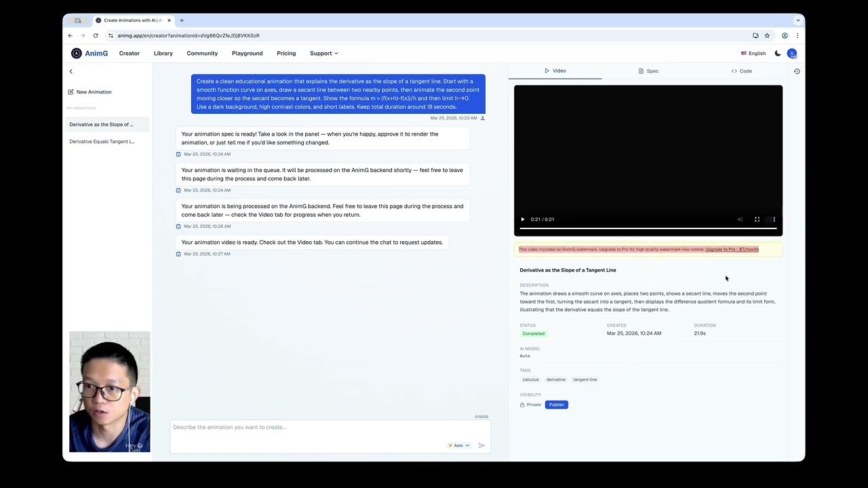Viewport: 868px width, 488px height.
Task: Click 'animation spec is ready' message
Action: (x=323, y=138)
